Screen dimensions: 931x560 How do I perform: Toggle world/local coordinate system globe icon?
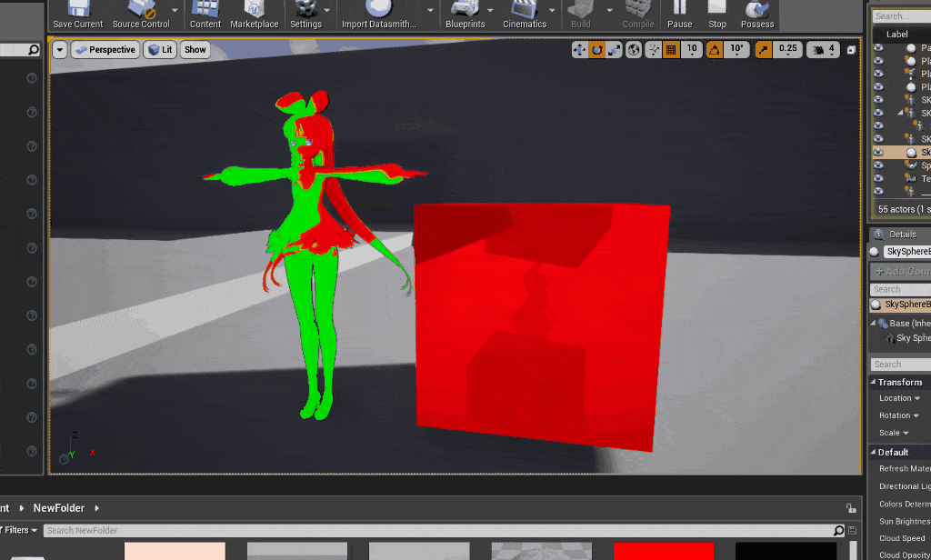pyautogui.click(x=634, y=50)
